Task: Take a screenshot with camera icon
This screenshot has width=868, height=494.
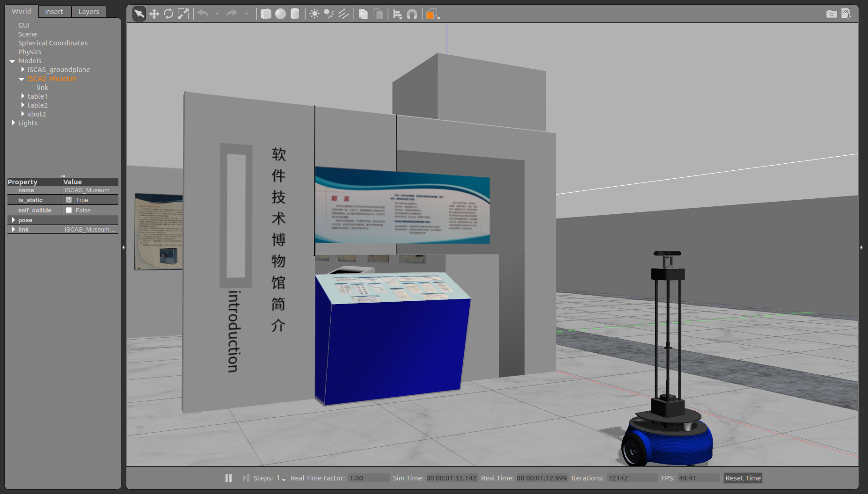Action: 831,14
